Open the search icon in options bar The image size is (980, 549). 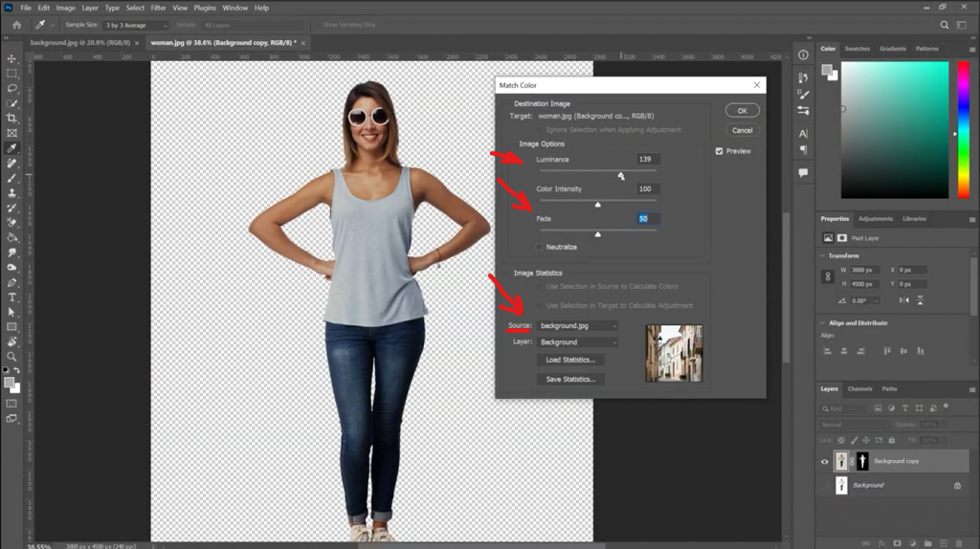(x=945, y=25)
